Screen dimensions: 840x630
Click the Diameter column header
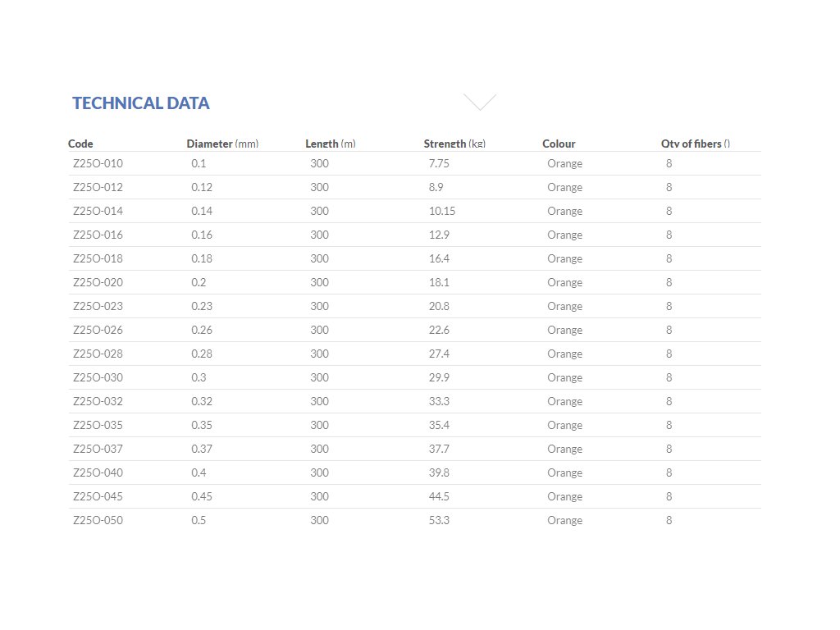click(222, 144)
